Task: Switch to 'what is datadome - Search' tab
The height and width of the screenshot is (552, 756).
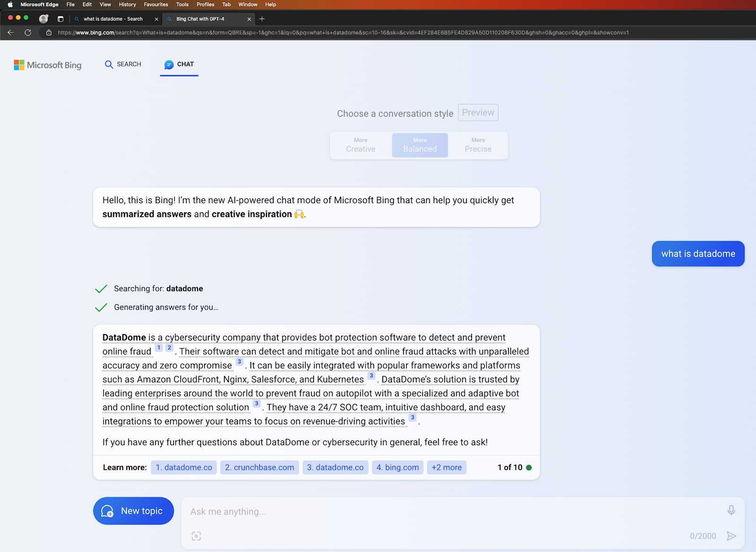Action: coord(113,19)
